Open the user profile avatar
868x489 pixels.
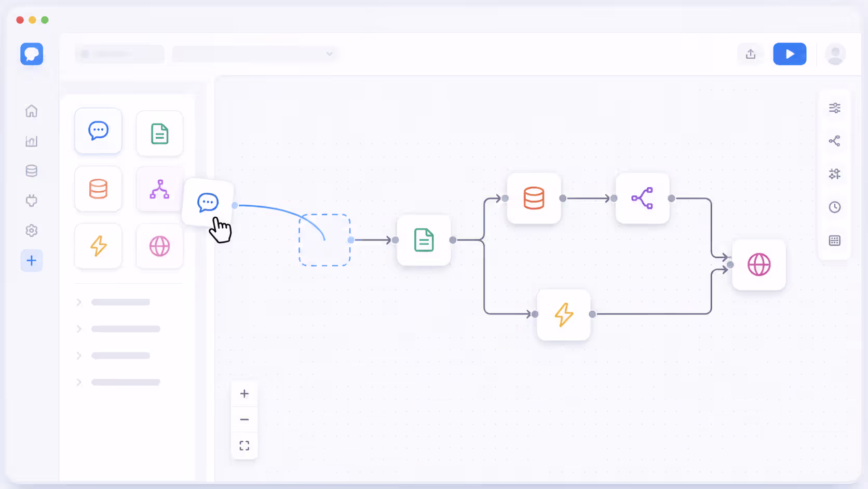835,54
